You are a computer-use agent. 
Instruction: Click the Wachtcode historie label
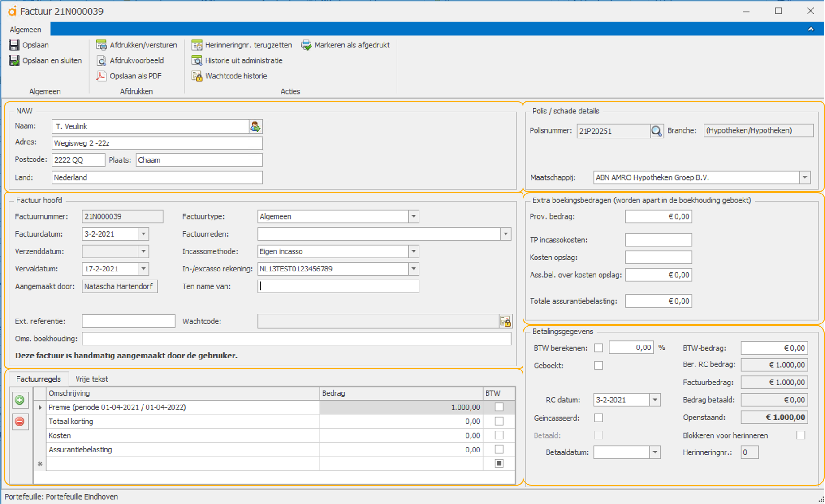(236, 76)
